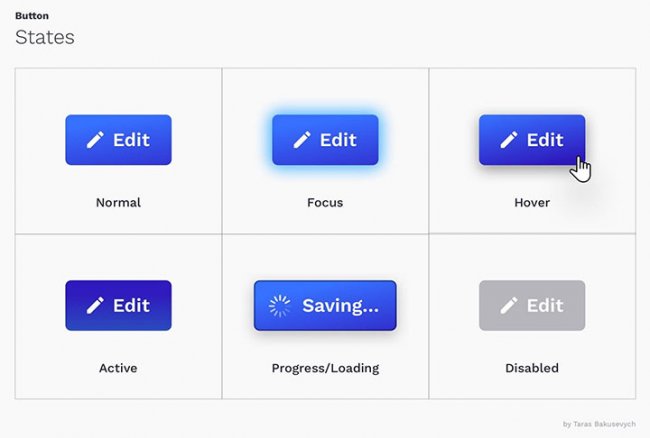The height and width of the screenshot is (438, 650).
Task: Click the "States" heading
Action: pos(44,38)
